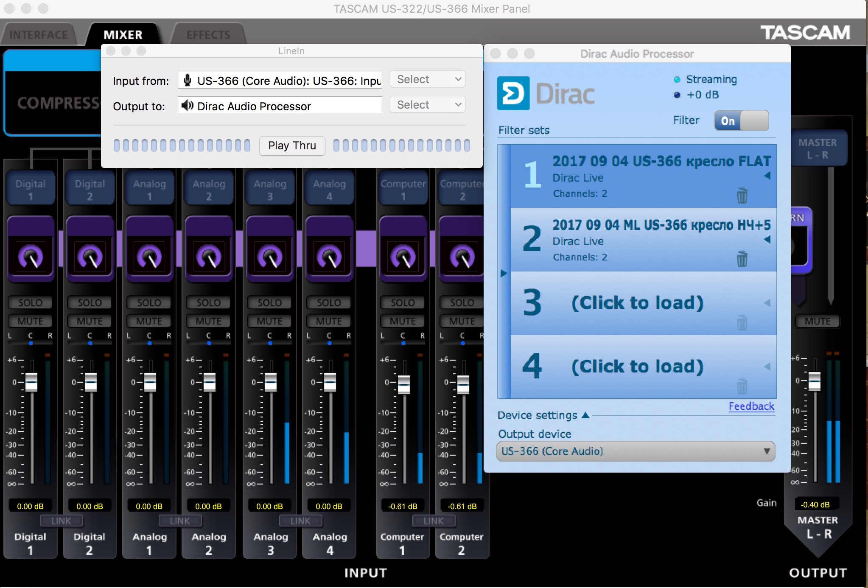Image resolution: width=868 pixels, height=588 pixels.
Task: Collapse the Device settings section
Action: point(585,415)
